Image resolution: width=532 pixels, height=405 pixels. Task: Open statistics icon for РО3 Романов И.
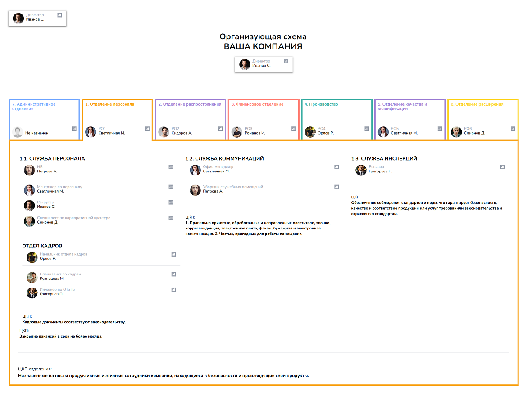[294, 129]
